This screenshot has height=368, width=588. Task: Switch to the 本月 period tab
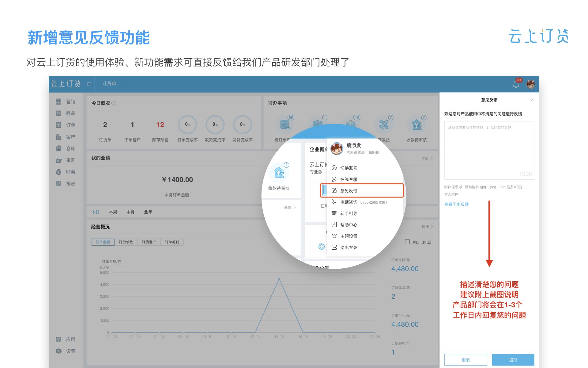click(x=130, y=212)
